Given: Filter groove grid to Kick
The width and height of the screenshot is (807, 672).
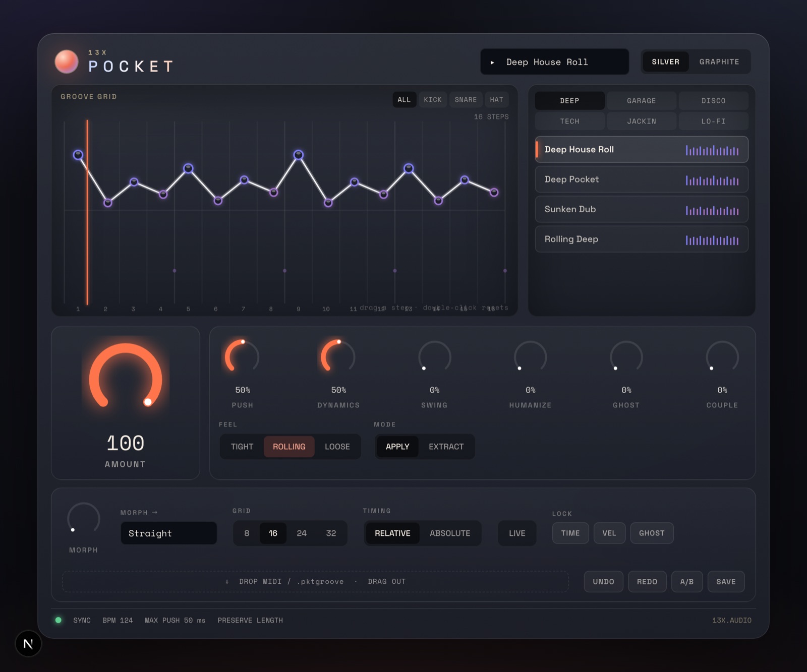Looking at the screenshot, I should tap(433, 100).
